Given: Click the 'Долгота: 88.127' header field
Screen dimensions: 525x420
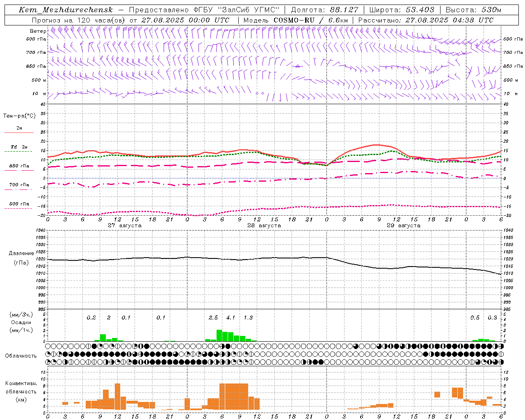Looking at the screenshot, I should 324,10.
